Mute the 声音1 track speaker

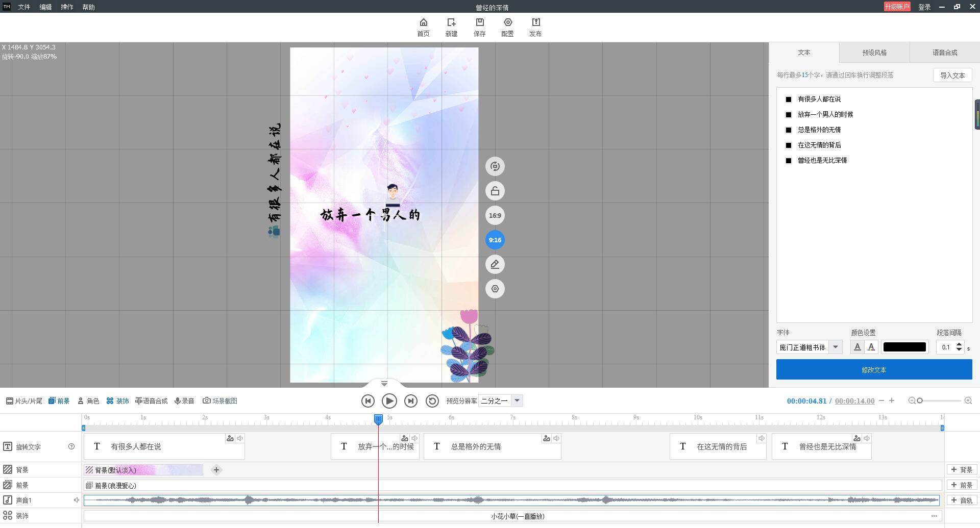click(x=77, y=500)
